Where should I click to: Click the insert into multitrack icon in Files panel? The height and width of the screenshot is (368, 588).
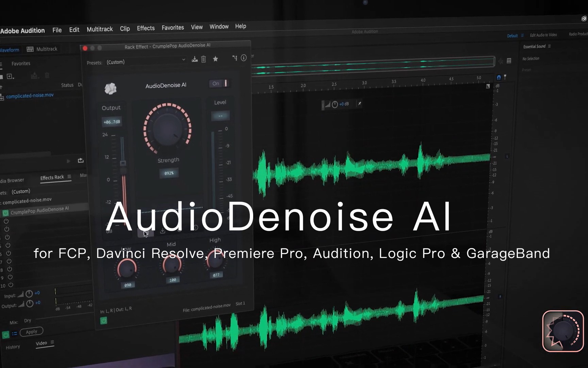pyautogui.click(x=34, y=76)
